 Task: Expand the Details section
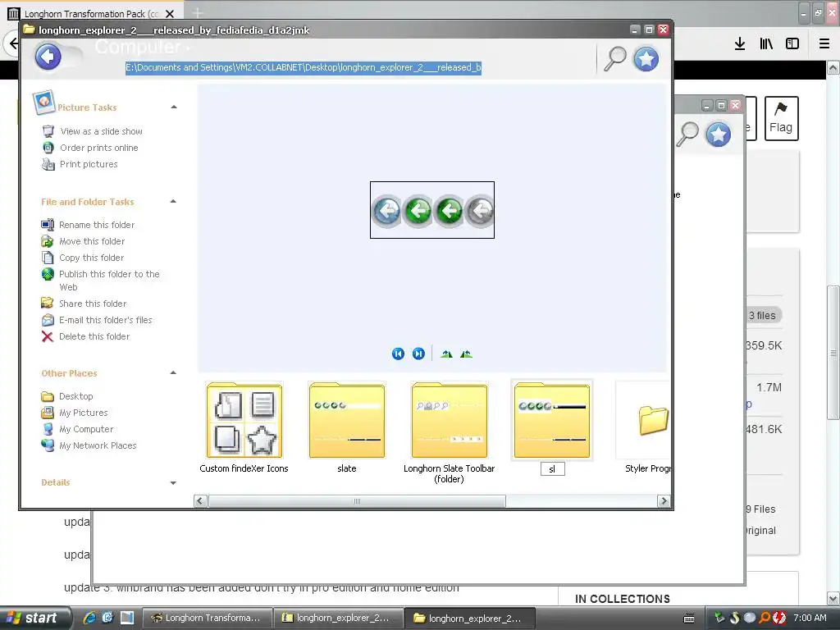(173, 482)
